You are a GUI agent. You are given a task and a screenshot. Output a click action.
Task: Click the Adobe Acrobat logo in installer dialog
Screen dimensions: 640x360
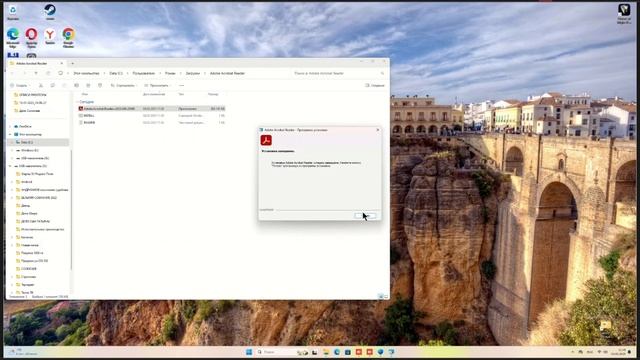point(266,140)
